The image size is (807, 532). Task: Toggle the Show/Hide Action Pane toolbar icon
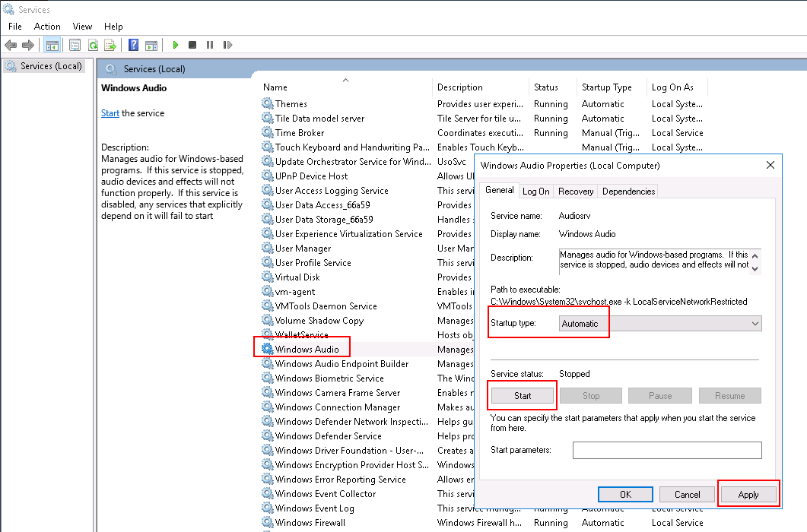tap(151, 46)
